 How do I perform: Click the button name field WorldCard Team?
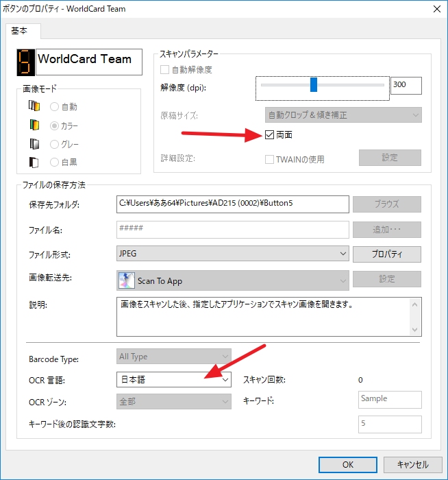(89, 62)
